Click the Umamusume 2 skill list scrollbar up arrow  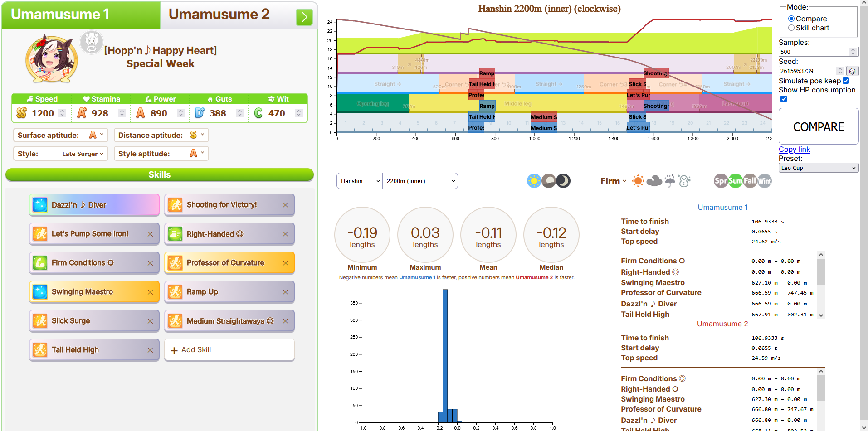click(x=821, y=371)
